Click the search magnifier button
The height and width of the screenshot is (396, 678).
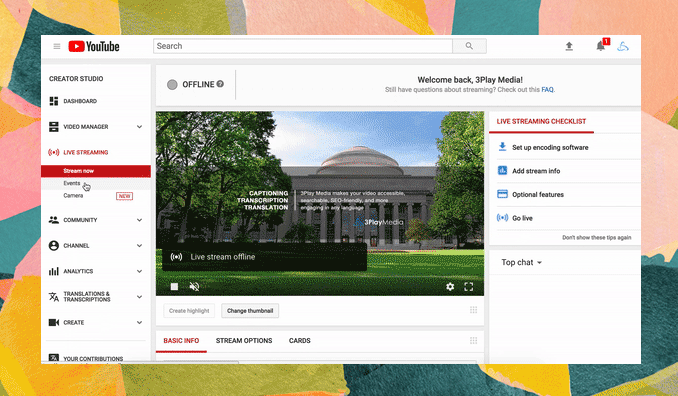click(x=469, y=46)
